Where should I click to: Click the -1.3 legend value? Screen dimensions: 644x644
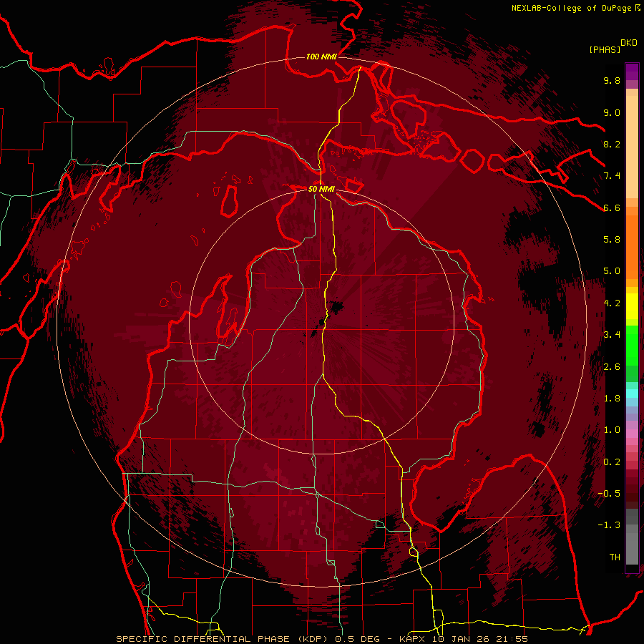tap(609, 525)
